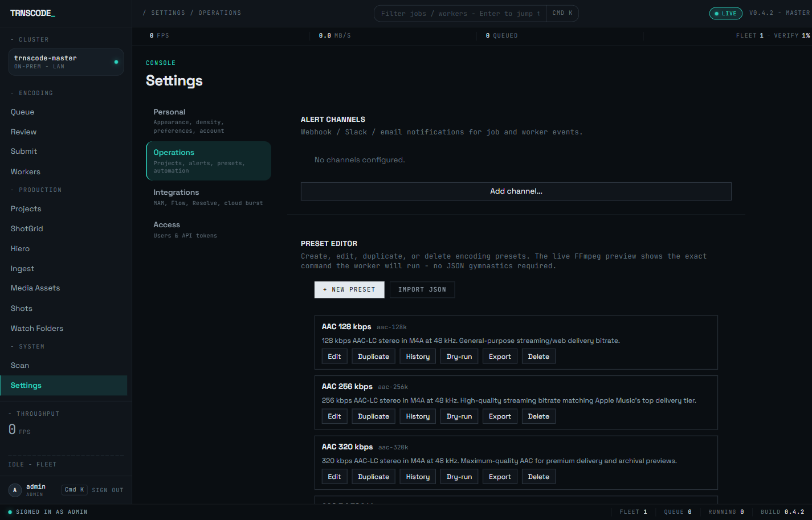Click Import JSON button

[422, 290]
